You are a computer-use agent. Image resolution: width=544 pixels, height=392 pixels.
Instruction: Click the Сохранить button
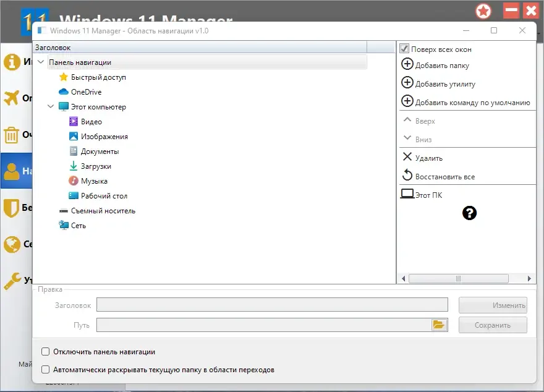click(493, 325)
